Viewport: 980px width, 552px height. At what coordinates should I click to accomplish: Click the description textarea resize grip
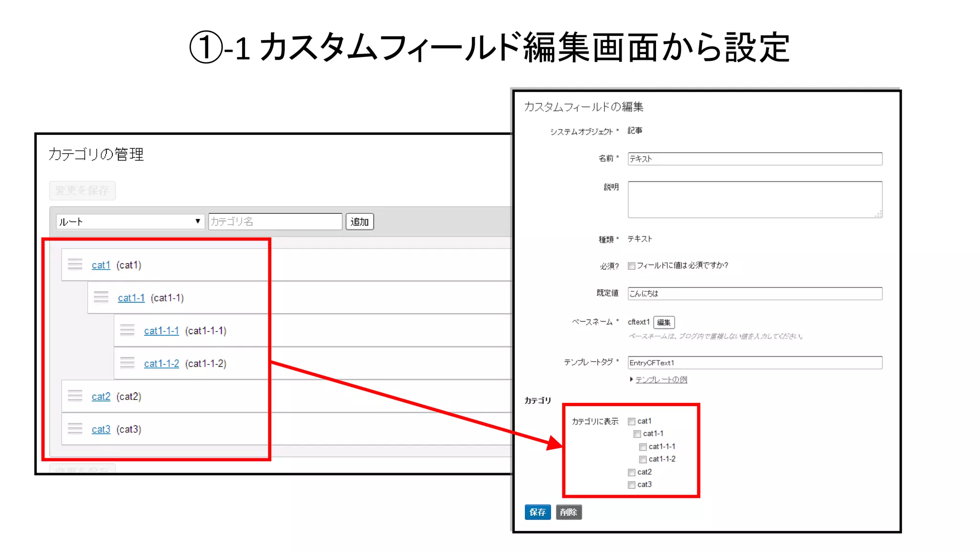click(879, 214)
